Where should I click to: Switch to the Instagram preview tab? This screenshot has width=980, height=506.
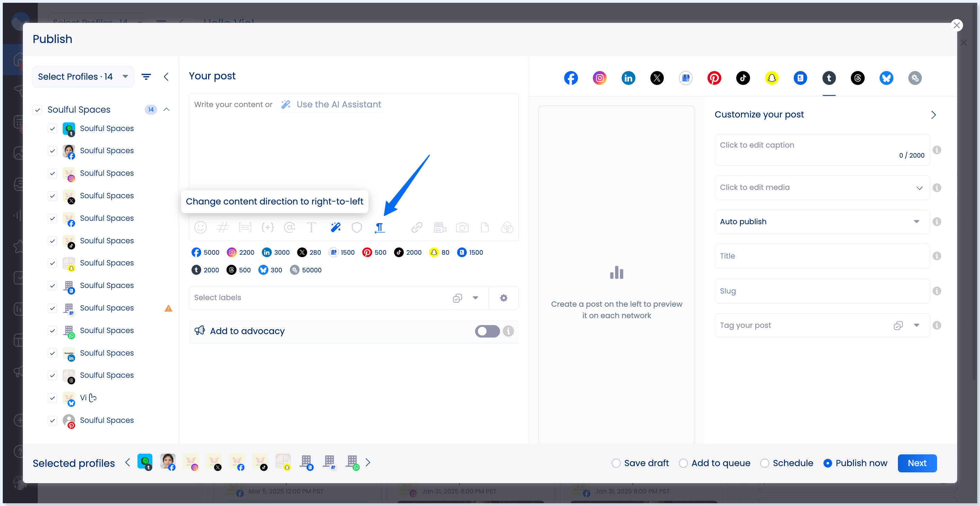[x=599, y=78]
